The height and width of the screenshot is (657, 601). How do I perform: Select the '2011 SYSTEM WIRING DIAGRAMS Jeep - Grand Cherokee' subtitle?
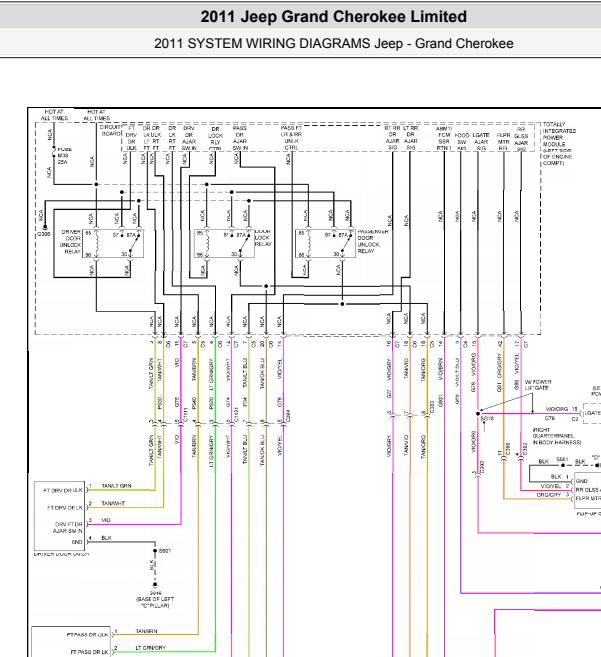334,44
